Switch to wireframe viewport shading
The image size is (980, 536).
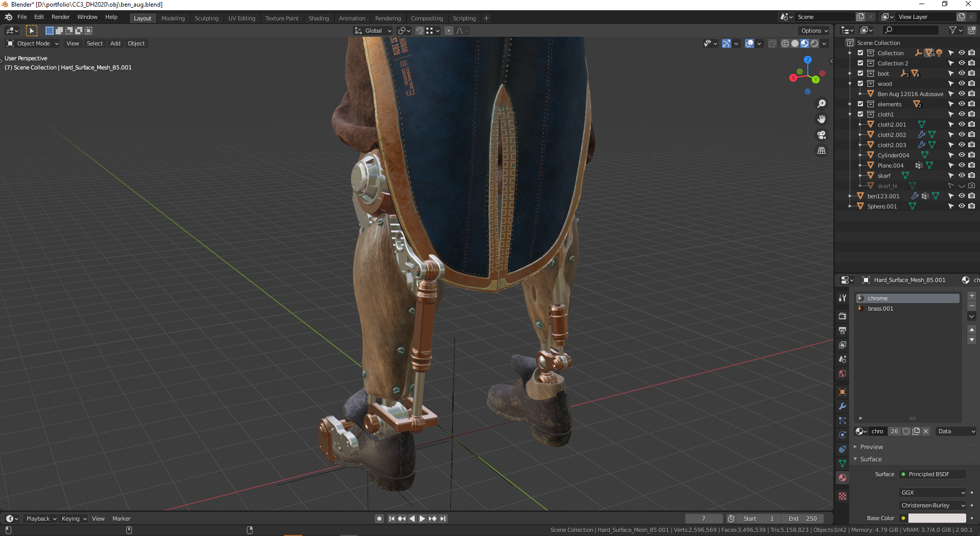785,43
